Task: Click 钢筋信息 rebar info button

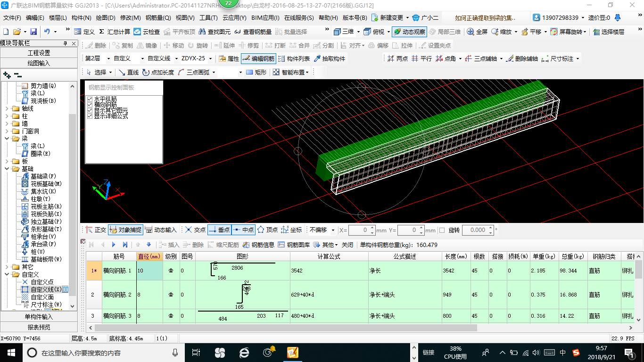Action: [x=258, y=245]
